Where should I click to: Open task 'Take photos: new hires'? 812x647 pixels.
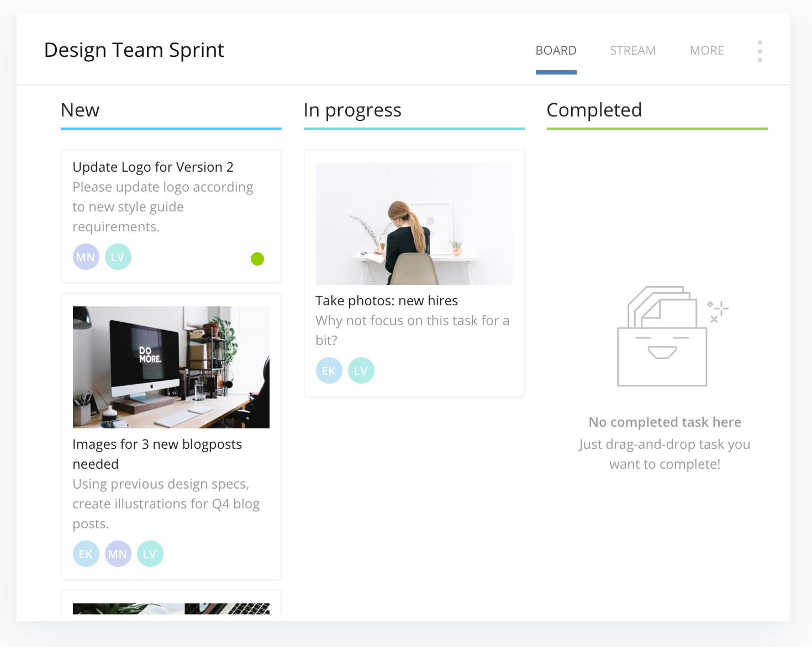click(387, 301)
